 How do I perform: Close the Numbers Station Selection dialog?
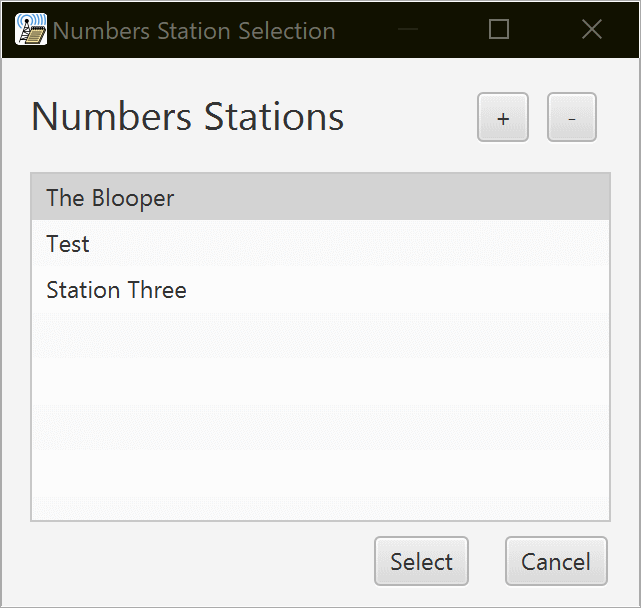(x=592, y=29)
